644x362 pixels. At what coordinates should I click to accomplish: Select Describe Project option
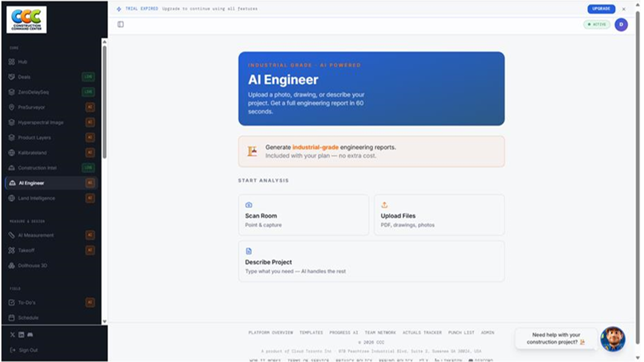(371, 261)
